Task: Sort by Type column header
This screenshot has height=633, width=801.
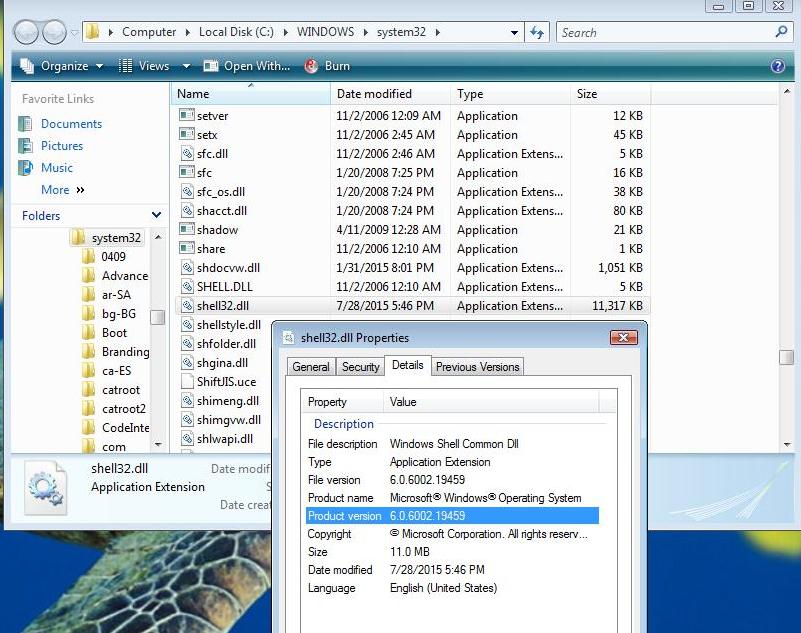Action: tap(510, 94)
